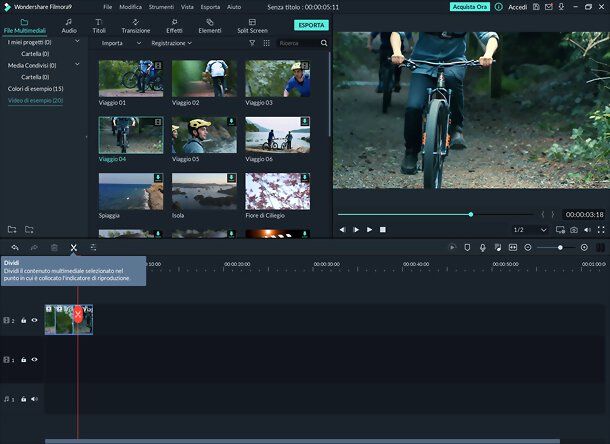This screenshot has height=444, width=610.
Task: Open the Effetti tab
Action: [174, 26]
